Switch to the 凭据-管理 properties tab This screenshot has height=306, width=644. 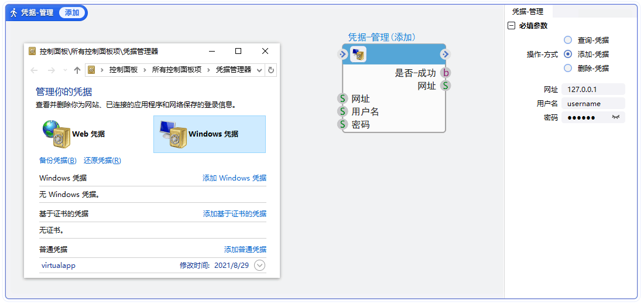pyautogui.click(x=527, y=11)
